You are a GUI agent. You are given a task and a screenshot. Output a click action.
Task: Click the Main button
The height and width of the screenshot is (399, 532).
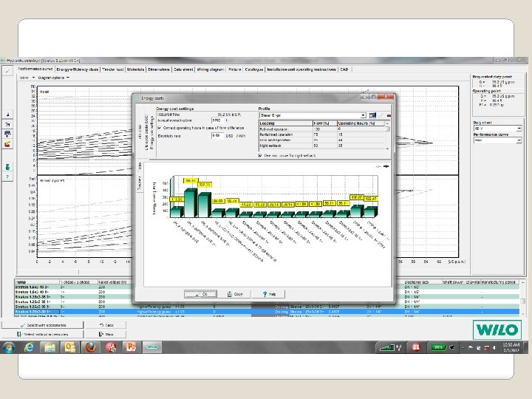[x=106, y=334]
